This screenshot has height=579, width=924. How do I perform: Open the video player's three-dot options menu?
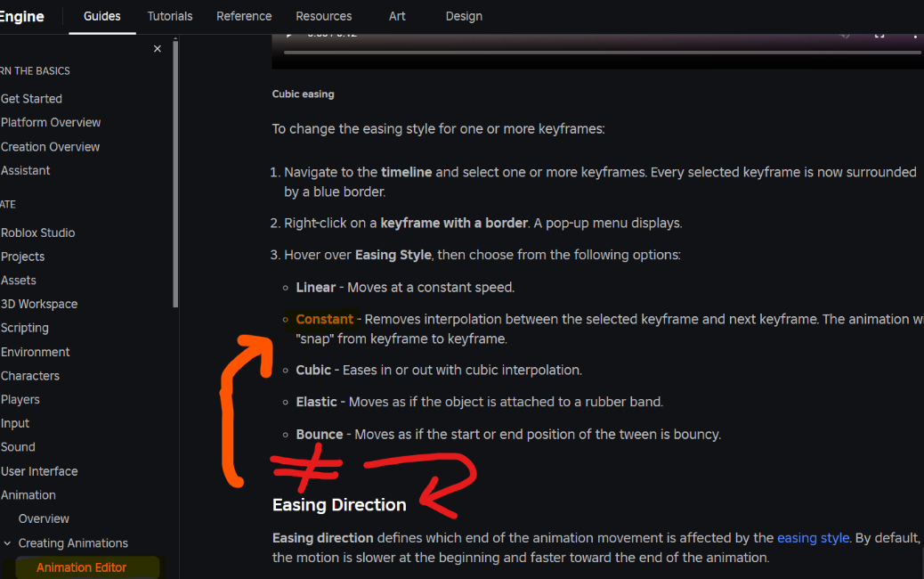(916, 35)
